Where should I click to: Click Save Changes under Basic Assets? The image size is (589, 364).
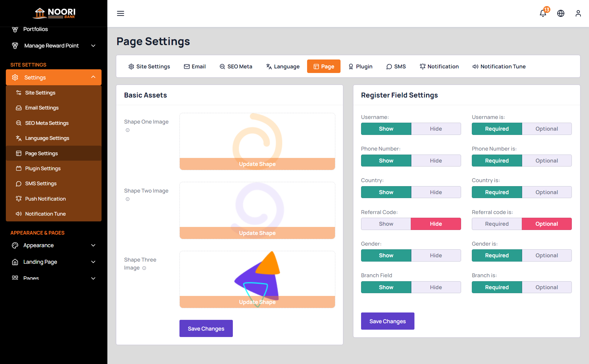206,328
